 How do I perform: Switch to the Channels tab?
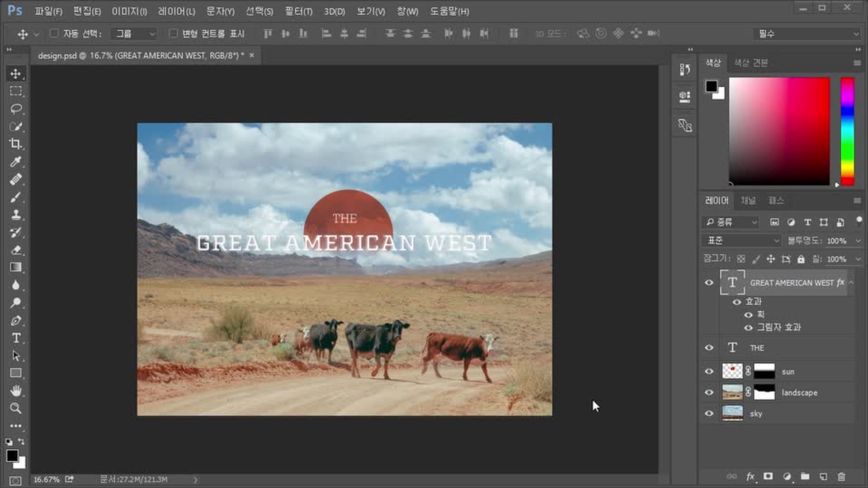click(748, 200)
